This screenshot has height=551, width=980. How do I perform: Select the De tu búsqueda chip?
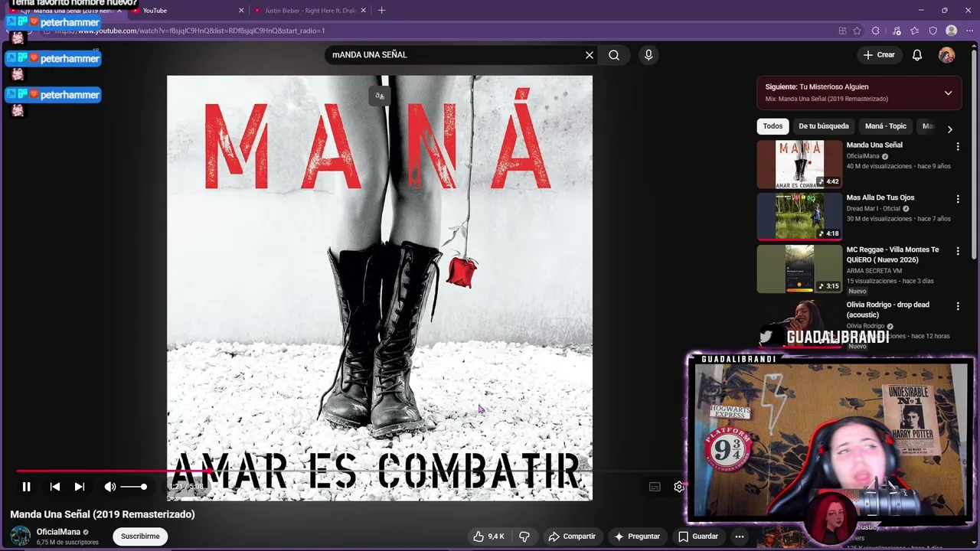tap(824, 126)
